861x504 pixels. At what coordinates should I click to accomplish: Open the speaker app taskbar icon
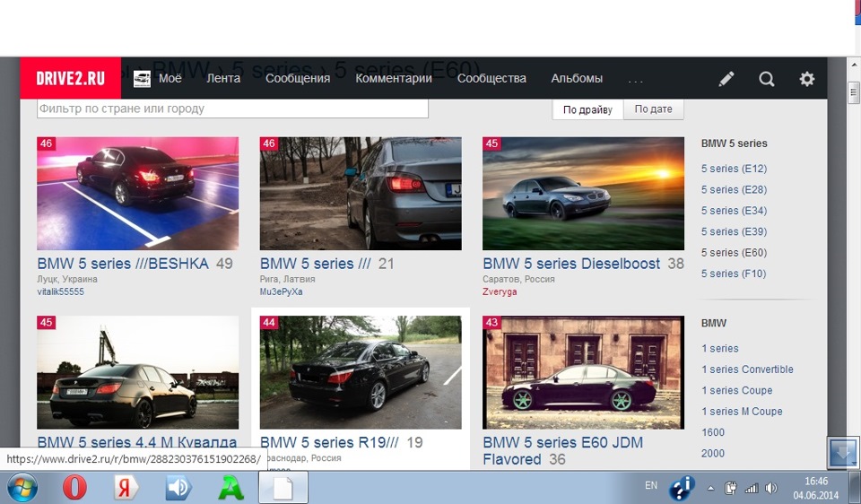[x=178, y=487]
